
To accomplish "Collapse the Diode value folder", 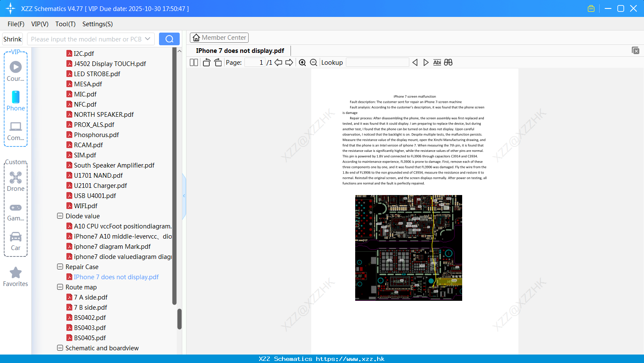I will 60,216.
